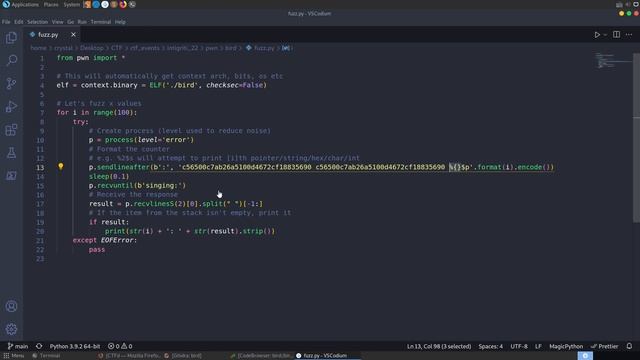The width and height of the screenshot is (640, 360).
Task: Click the 'home' breadcrumb segment
Action: tap(38, 48)
